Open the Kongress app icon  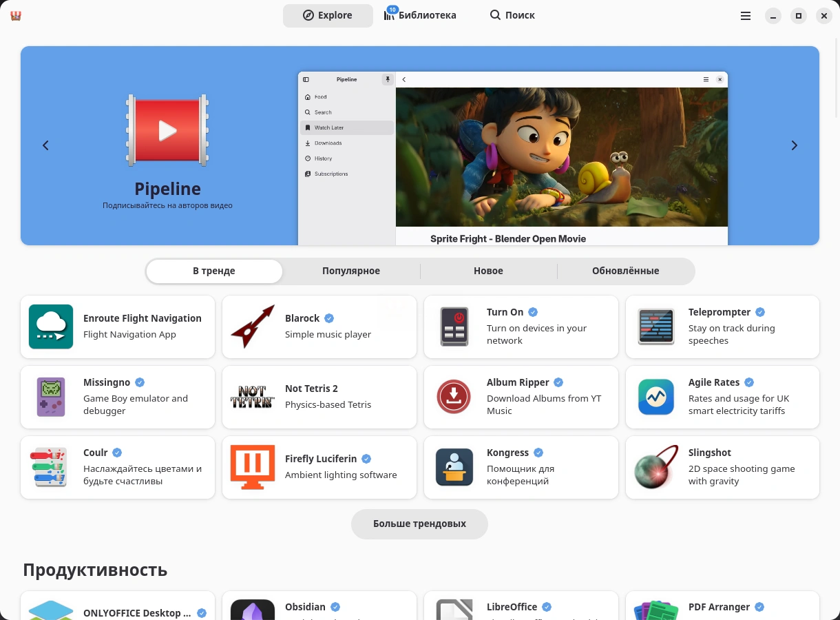pos(454,467)
